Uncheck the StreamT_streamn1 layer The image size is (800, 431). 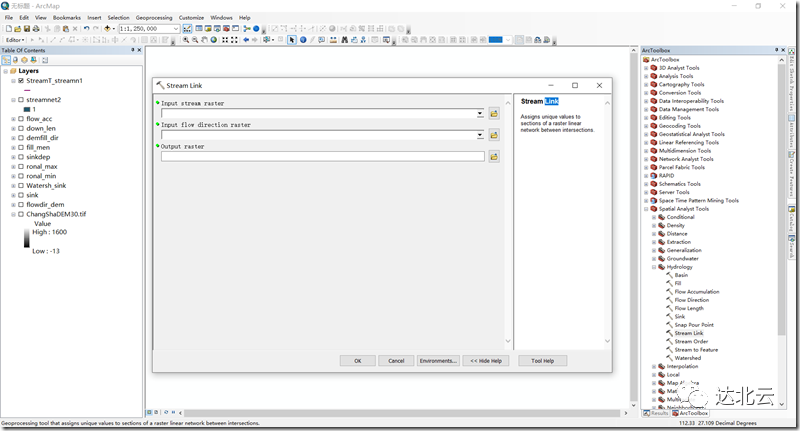[x=21, y=81]
